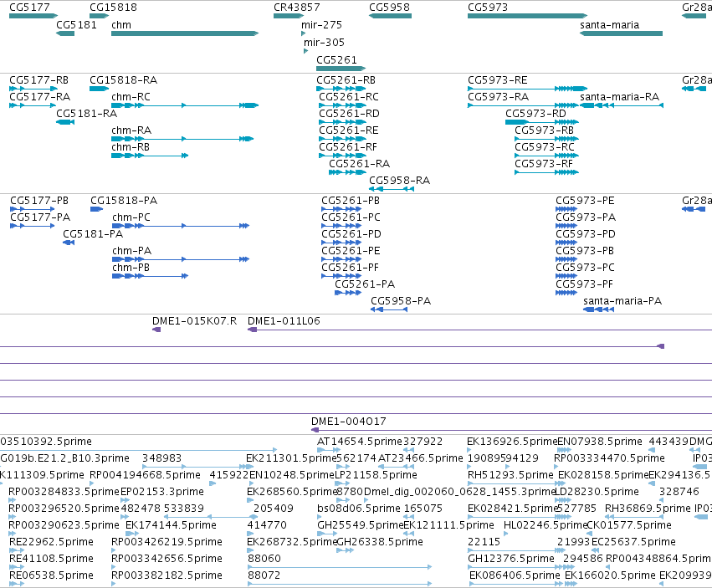Click the teal CG5973 gene bar
712x588 pixels.
[x=528, y=16]
